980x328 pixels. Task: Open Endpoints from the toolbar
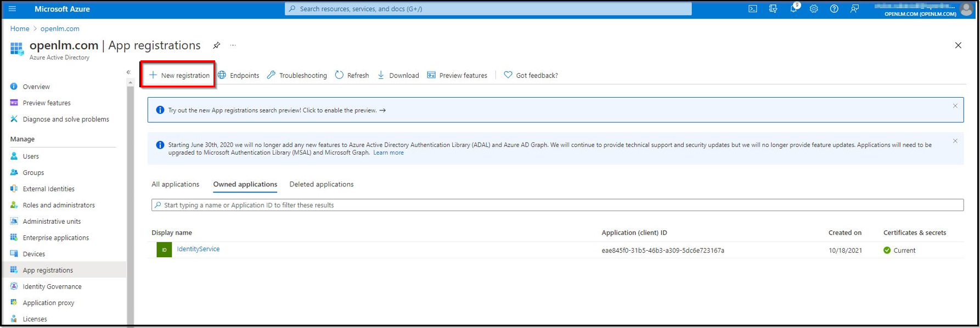(x=238, y=75)
